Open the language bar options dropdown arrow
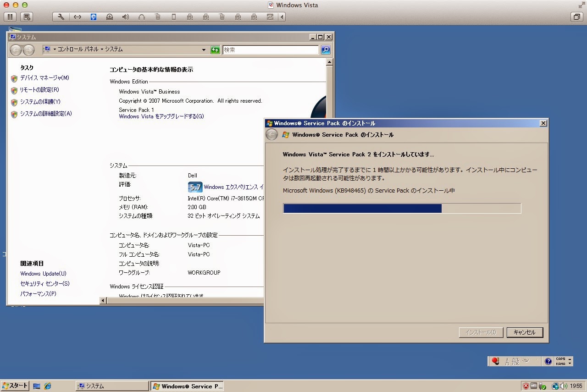The width and height of the screenshot is (587, 392). pyautogui.click(x=570, y=364)
